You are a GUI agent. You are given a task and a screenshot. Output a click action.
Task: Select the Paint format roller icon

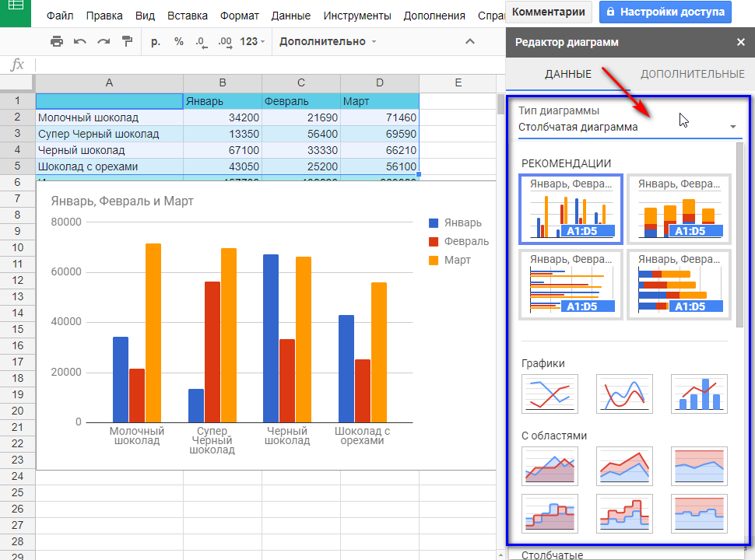pos(127,41)
